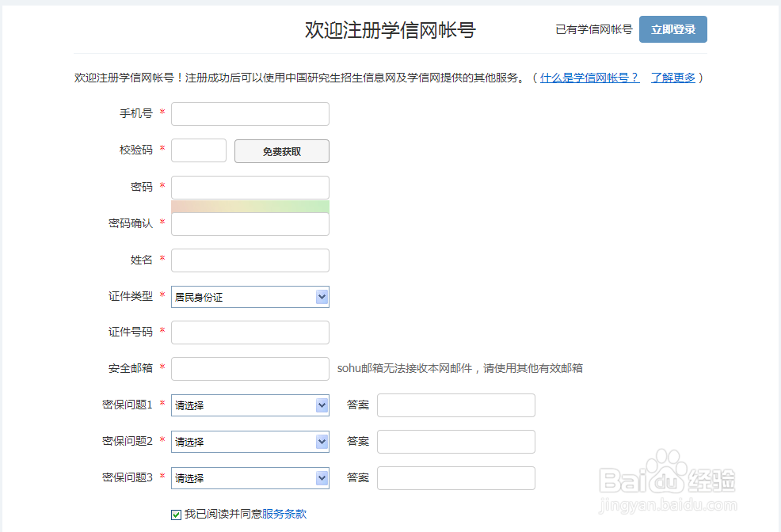Image resolution: width=781 pixels, height=532 pixels.
Task: Open the 了解更多 link
Action: (673, 78)
